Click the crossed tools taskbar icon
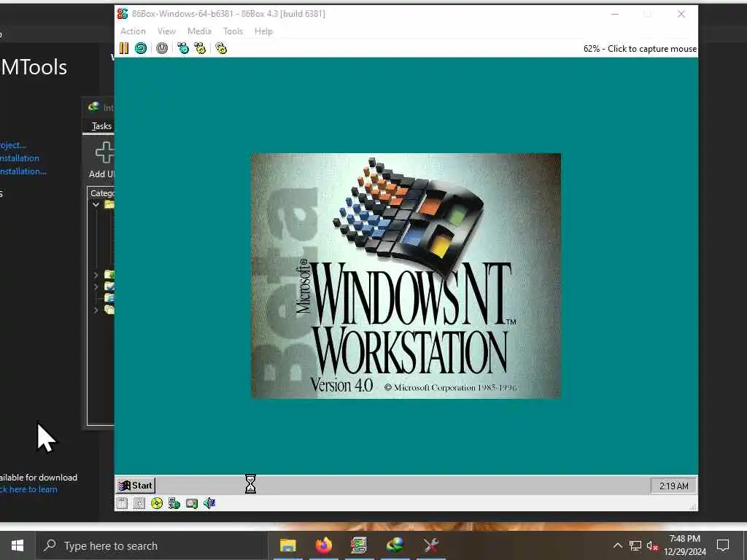Image resolution: width=747 pixels, height=560 pixels. 430,545
